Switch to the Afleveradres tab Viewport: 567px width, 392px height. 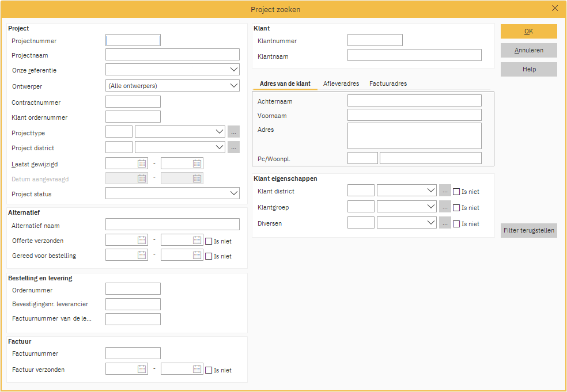tap(341, 83)
